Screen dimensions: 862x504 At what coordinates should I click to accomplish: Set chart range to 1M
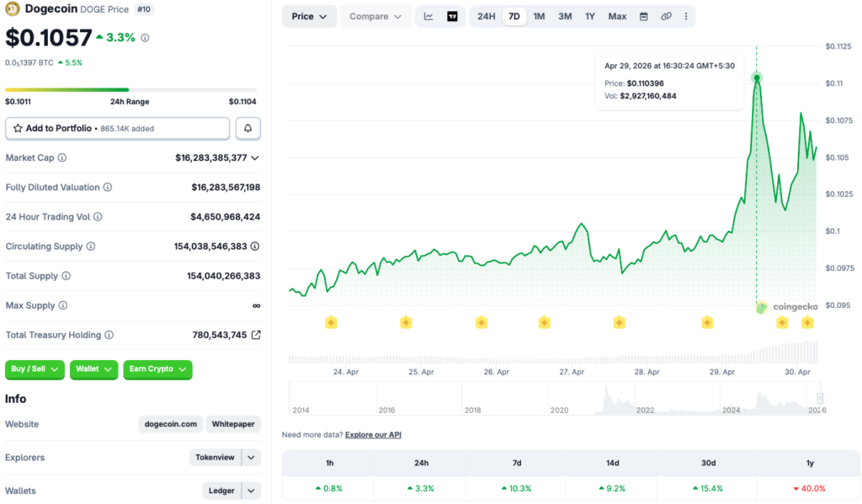[539, 16]
